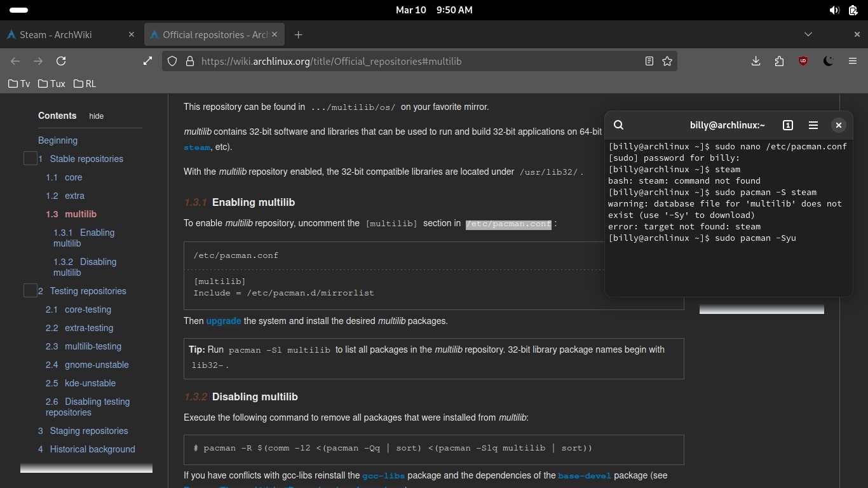This screenshot has width=868, height=488.
Task: Open the Firefox hamburger menu
Action: [853, 61]
